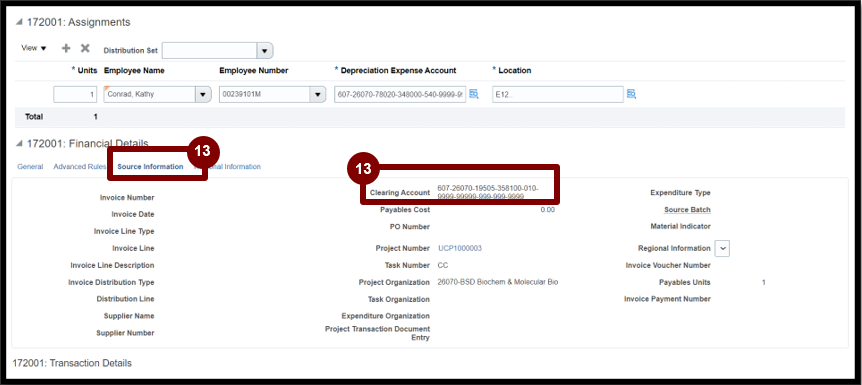Collapse the 172001: Financial Details section triangle
The height and width of the screenshot is (385, 862).
19,144
